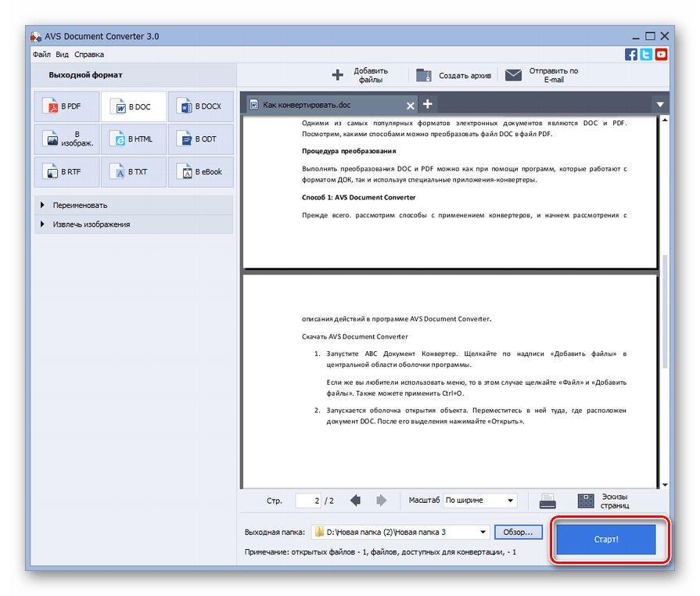The height and width of the screenshot is (596, 700).
Task: Show page thumbnails (Эскизы страниц)
Action: point(603,501)
